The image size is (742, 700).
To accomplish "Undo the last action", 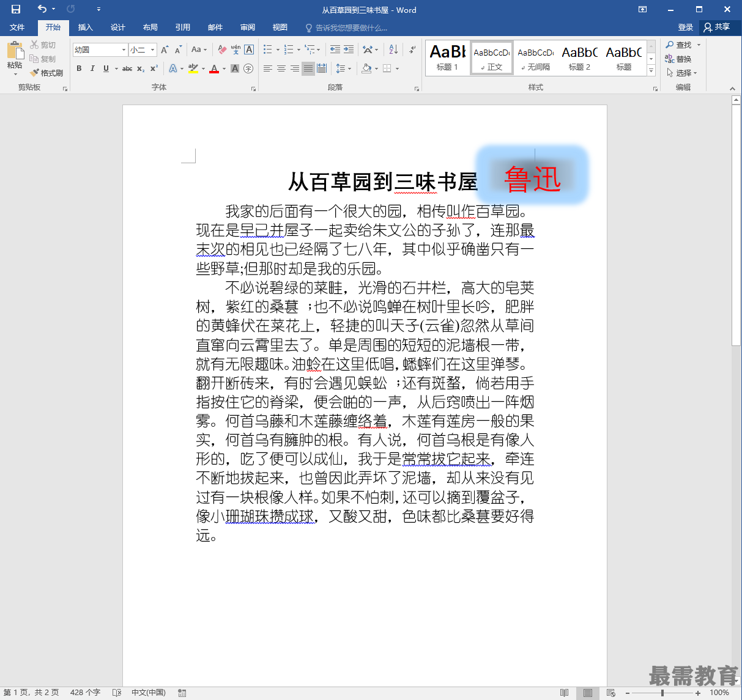I will [x=42, y=9].
